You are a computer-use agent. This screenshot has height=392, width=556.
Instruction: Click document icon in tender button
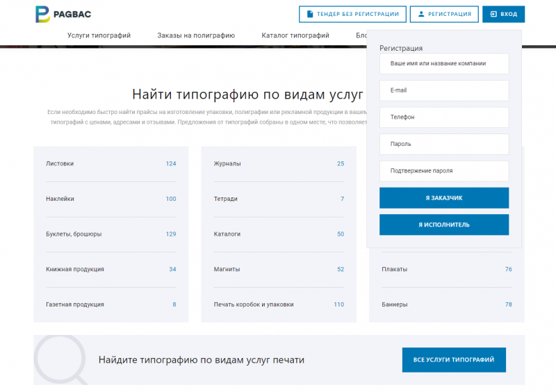click(310, 14)
